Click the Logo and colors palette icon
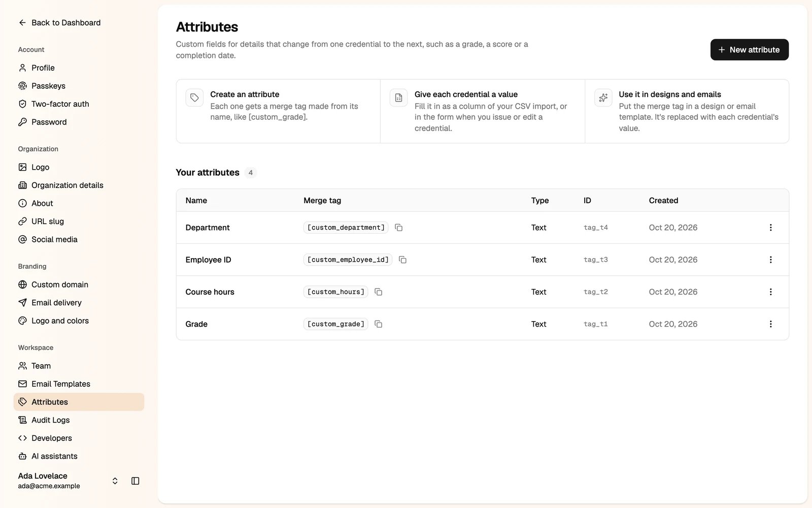The width and height of the screenshot is (812, 508). [x=22, y=321]
